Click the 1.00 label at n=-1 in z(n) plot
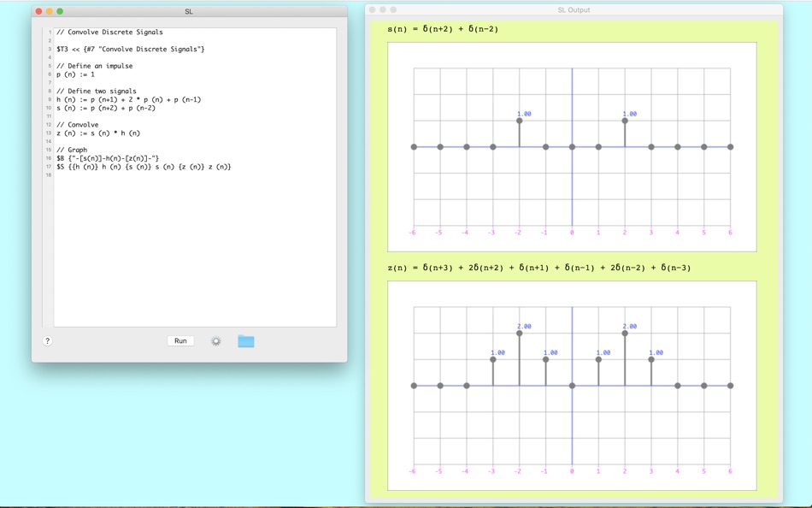 tap(550, 352)
